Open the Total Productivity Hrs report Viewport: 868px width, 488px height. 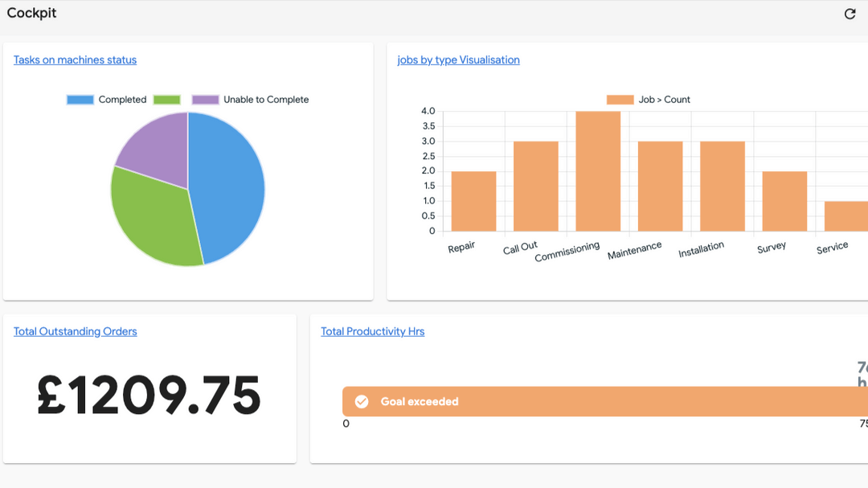point(372,331)
